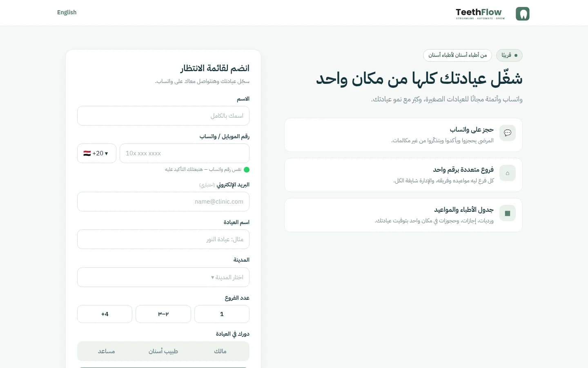Click the الاسم field label
588x368 pixels.
click(243, 99)
